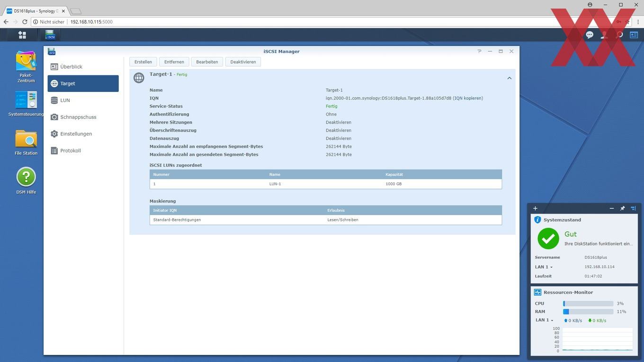The width and height of the screenshot is (644, 362).
Task: Collapse the Target-1 details section
Action: [510, 78]
